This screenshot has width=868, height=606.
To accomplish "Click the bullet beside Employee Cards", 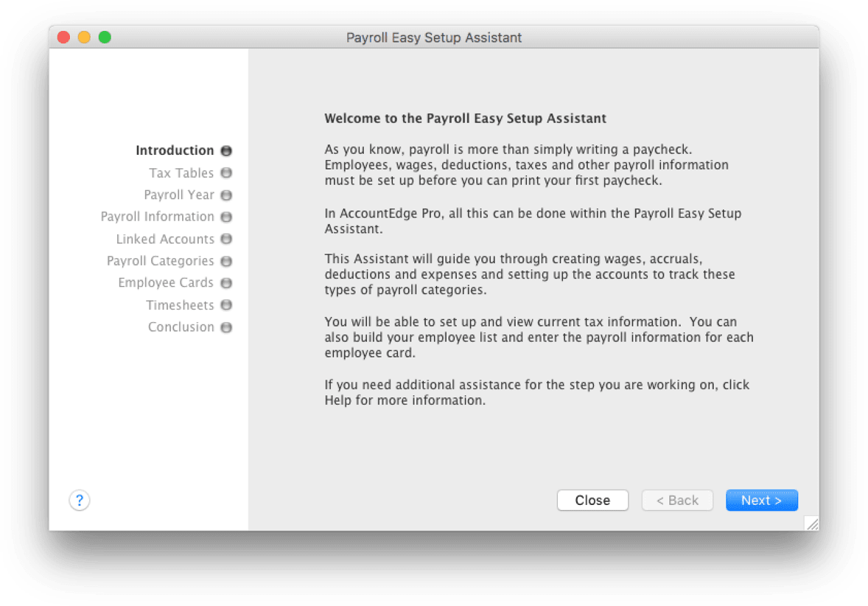I will 226,283.
